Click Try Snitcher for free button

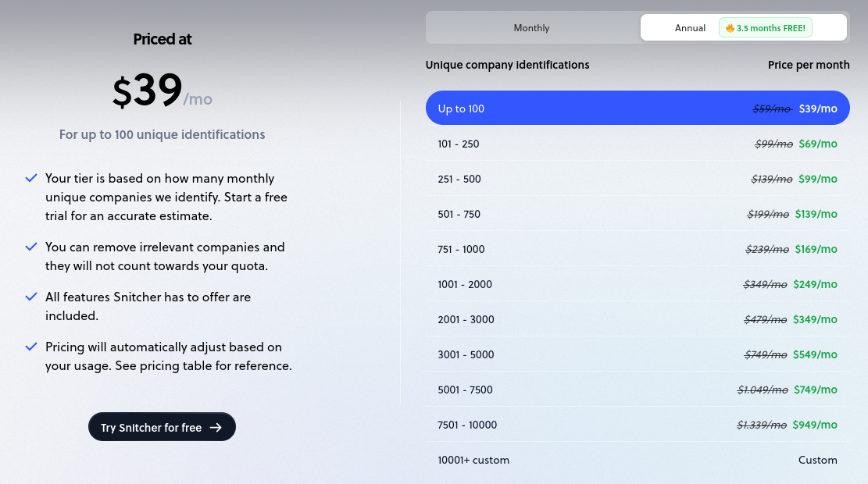[162, 426]
